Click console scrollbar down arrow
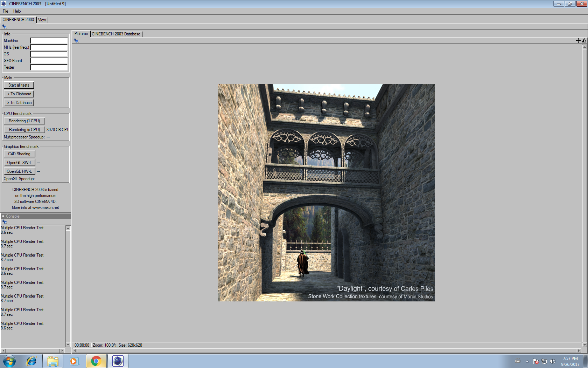 [68, 345]
